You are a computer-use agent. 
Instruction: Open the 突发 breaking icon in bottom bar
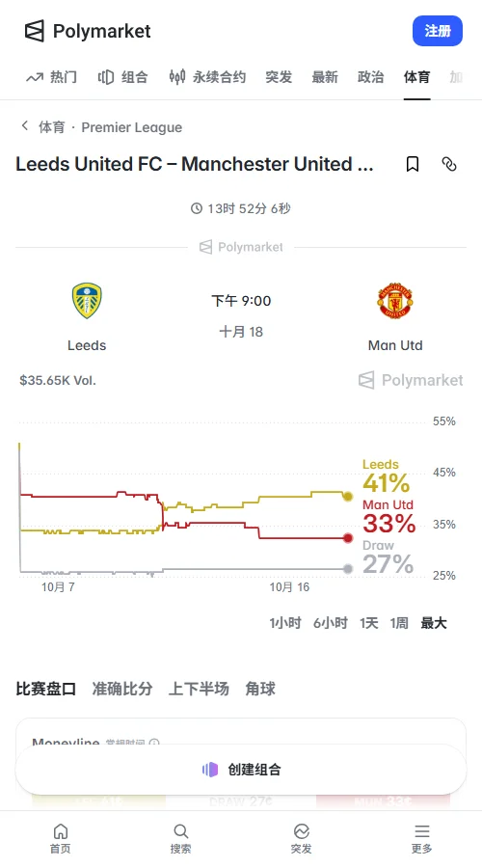tap(301, 831)
